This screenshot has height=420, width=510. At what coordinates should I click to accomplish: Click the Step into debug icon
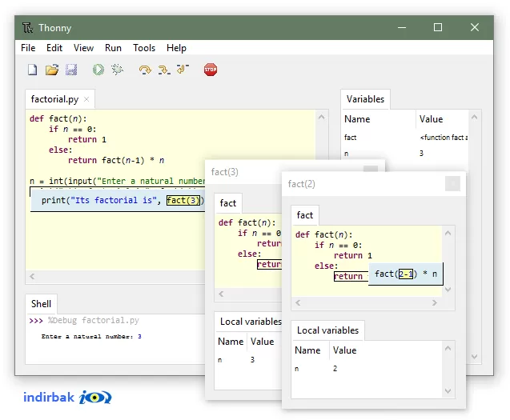coord(164,70)
